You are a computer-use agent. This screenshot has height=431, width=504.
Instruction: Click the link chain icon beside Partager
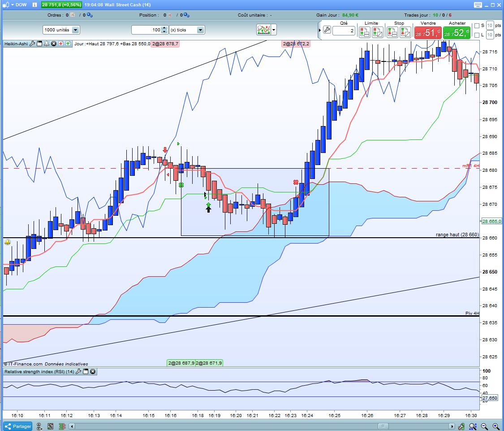point(39,427)
